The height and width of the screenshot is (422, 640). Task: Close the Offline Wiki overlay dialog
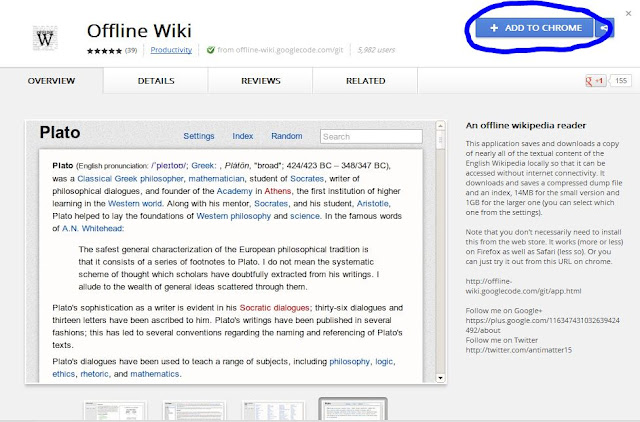click(629, 13)
